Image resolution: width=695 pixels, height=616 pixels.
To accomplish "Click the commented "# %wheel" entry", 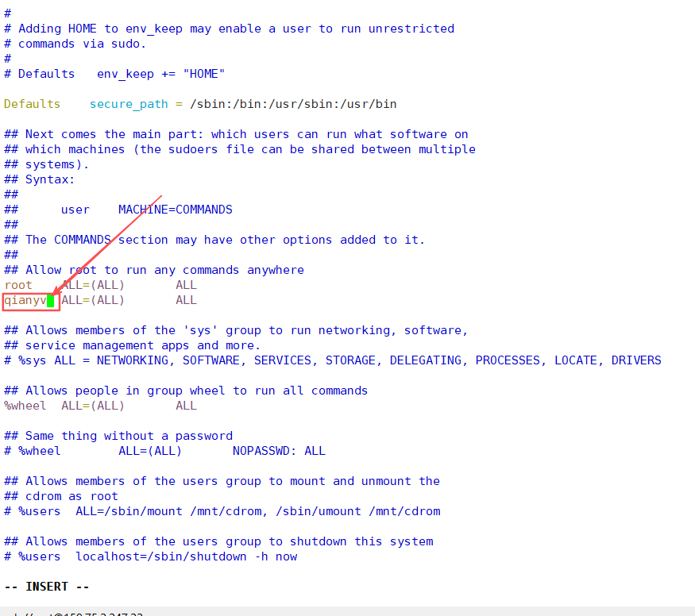I will 33,451.
